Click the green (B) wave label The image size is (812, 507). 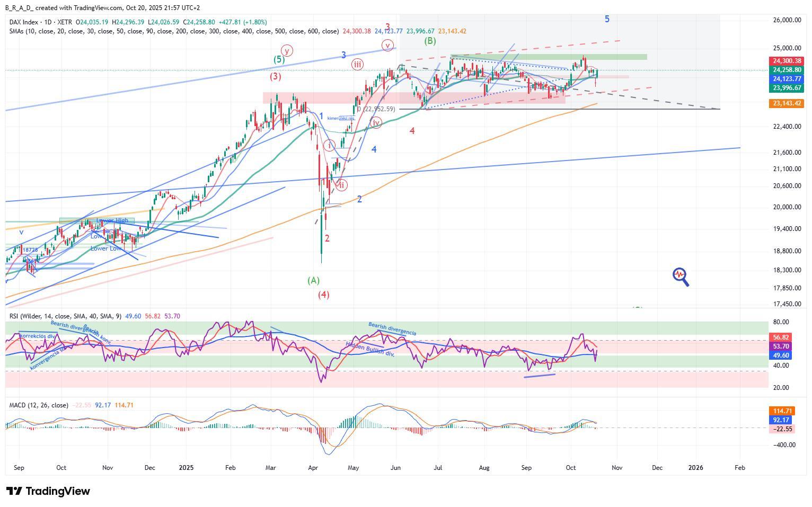coord(430,41)
